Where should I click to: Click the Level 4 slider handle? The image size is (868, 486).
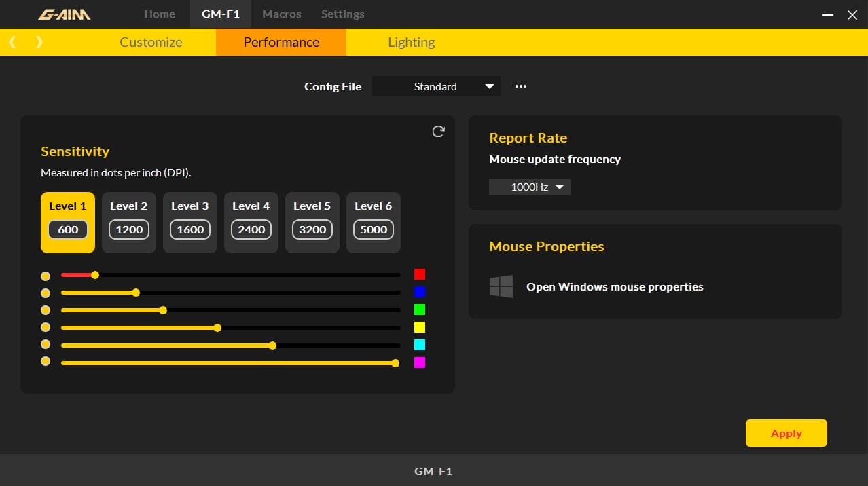[217, 328]
